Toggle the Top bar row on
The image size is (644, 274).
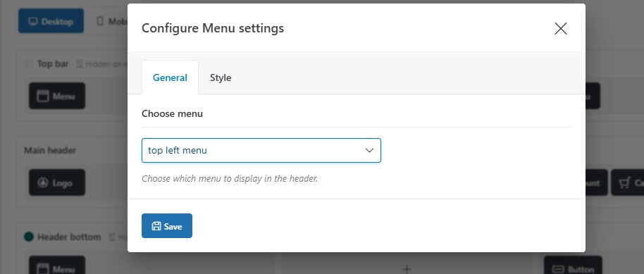29,63
